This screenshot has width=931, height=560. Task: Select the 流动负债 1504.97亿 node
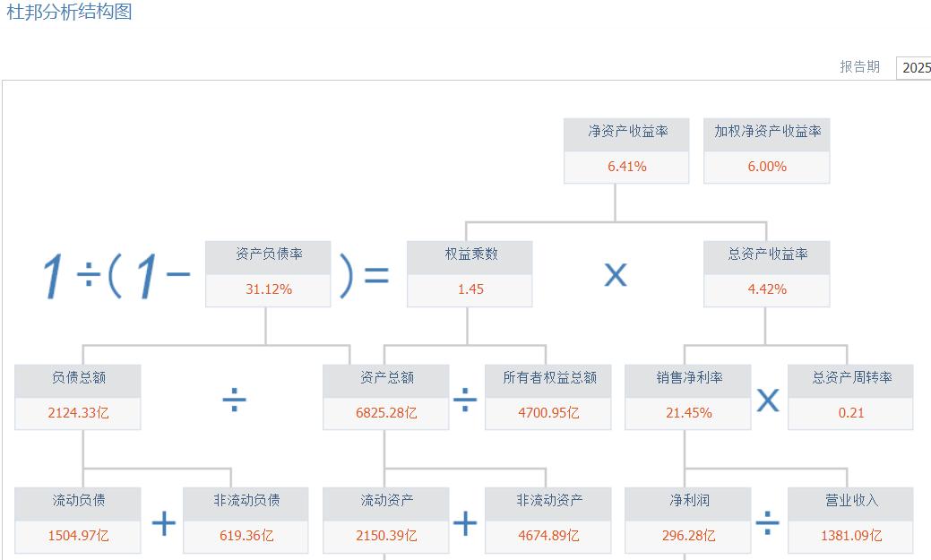(x=77, y=518)
